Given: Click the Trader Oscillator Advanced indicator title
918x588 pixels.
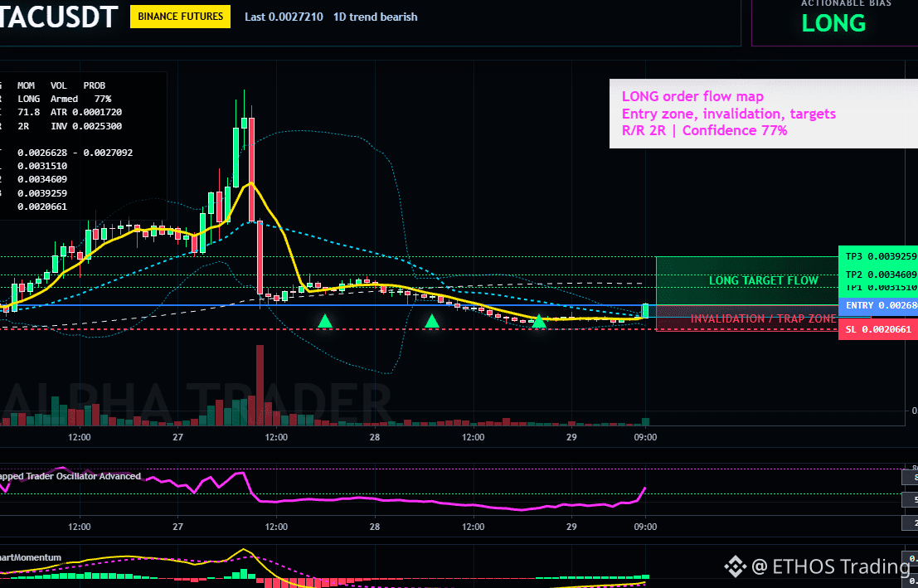Looking at the screenshot, I should click(70, 476).
